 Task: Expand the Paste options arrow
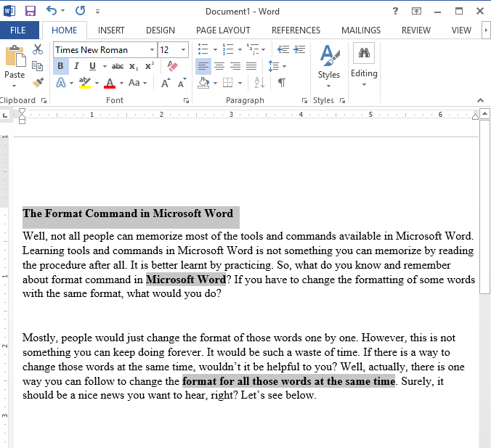[x=15, y=86]
